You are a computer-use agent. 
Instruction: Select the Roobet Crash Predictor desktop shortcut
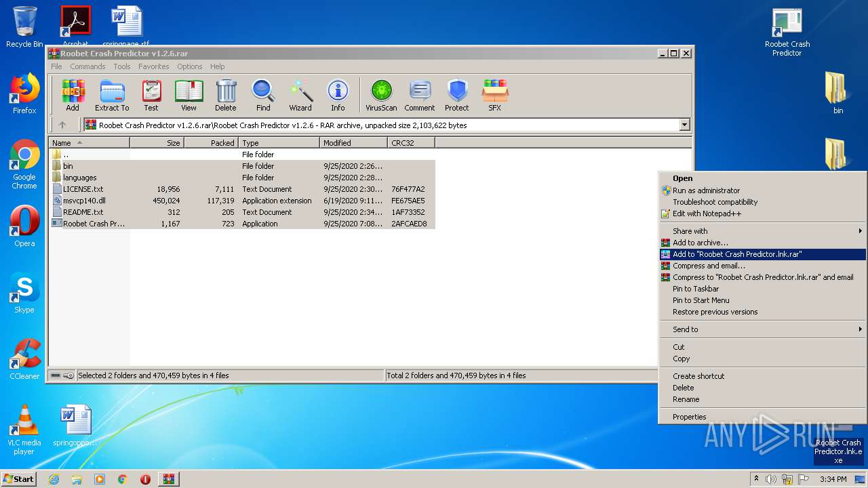point(787,33)
